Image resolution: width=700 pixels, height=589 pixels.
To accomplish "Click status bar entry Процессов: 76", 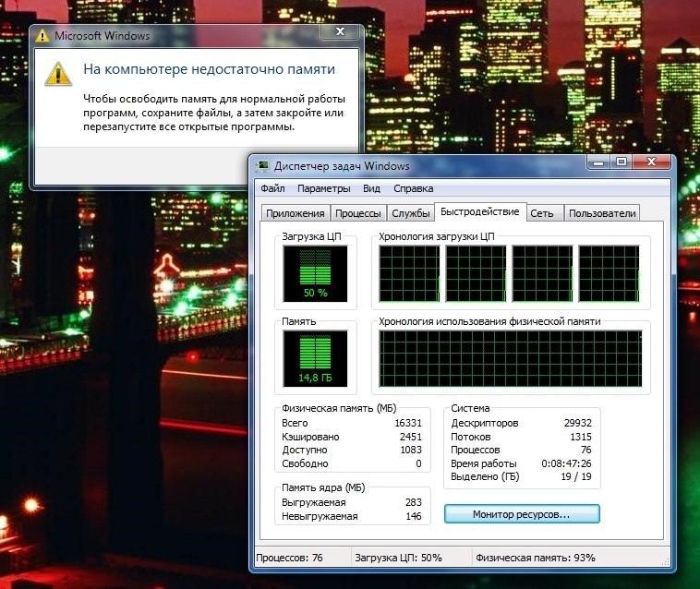I will (289, 558).
